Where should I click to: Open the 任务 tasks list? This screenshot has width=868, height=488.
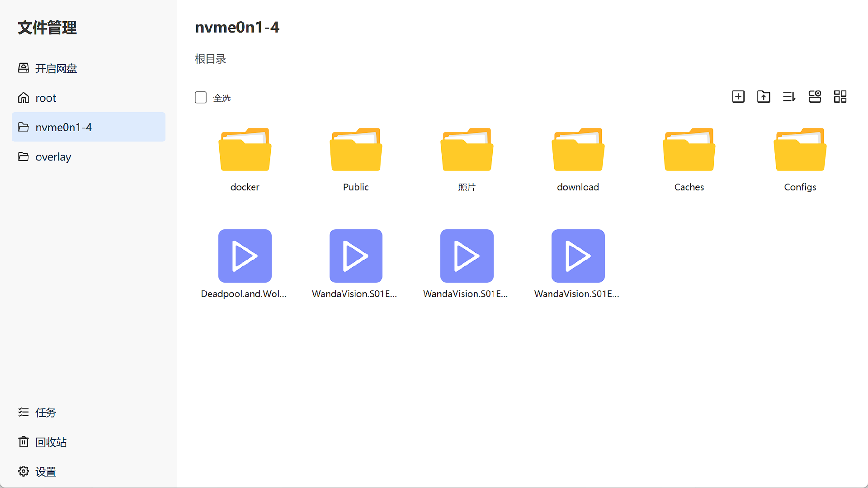[x=45, y=412]
